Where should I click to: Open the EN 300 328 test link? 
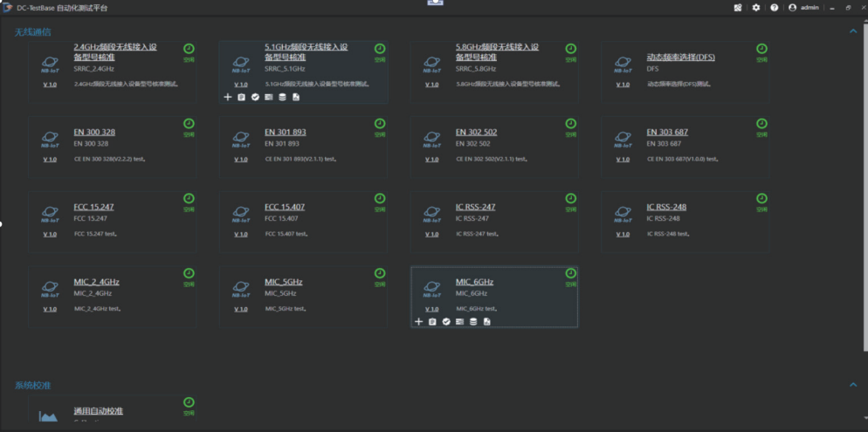[94, 133]
